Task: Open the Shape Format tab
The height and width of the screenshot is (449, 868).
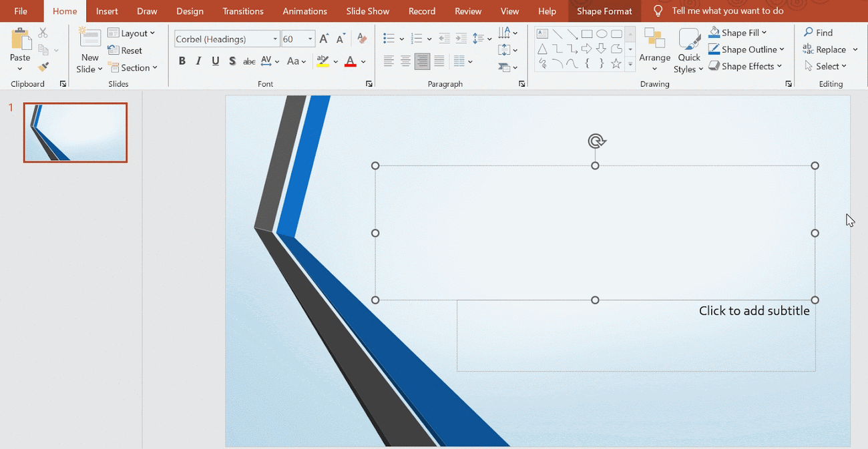Action: coord(604,11)
